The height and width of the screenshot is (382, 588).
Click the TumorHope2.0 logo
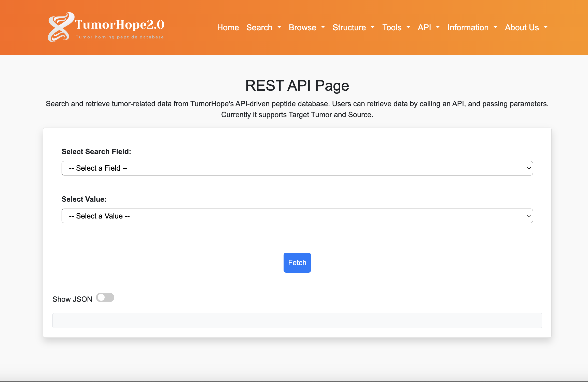(x=107, y=27)
